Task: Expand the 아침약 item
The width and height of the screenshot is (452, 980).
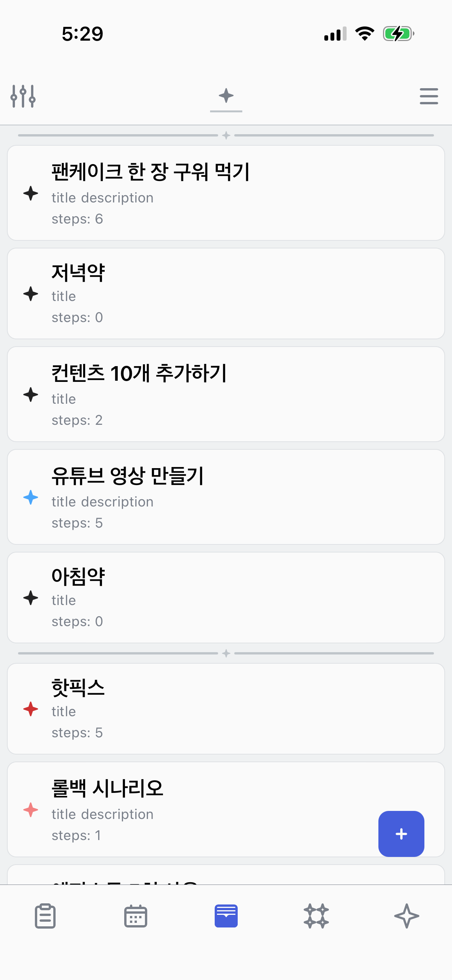Action: point(226,597)
